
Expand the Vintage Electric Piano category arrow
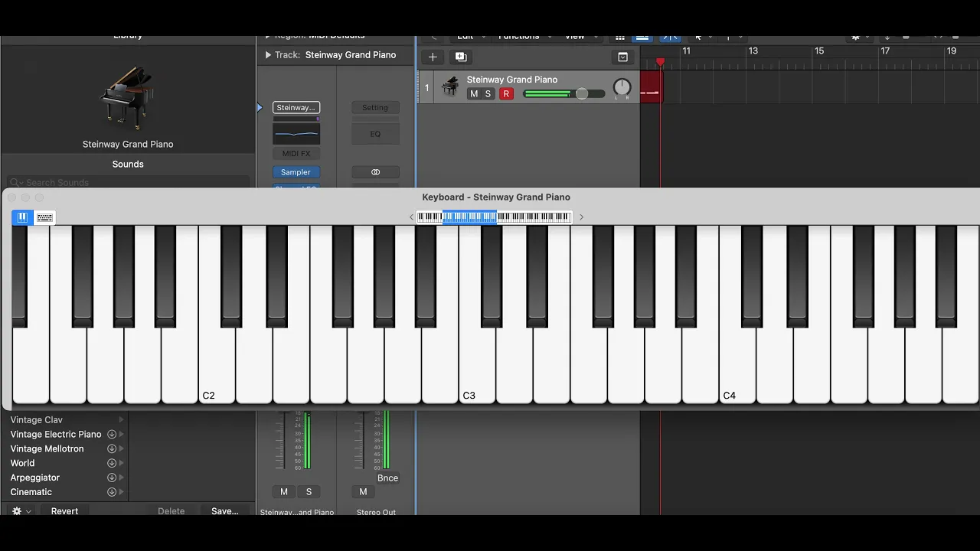121,434
